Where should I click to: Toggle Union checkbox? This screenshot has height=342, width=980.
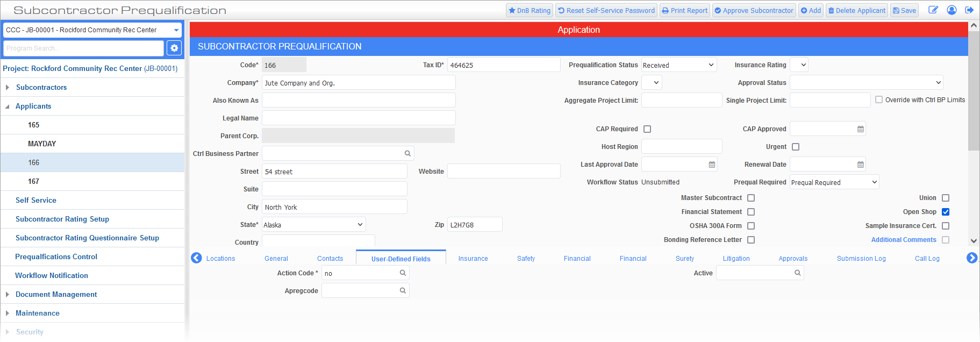pyautogui.click(x=946, y=198)
